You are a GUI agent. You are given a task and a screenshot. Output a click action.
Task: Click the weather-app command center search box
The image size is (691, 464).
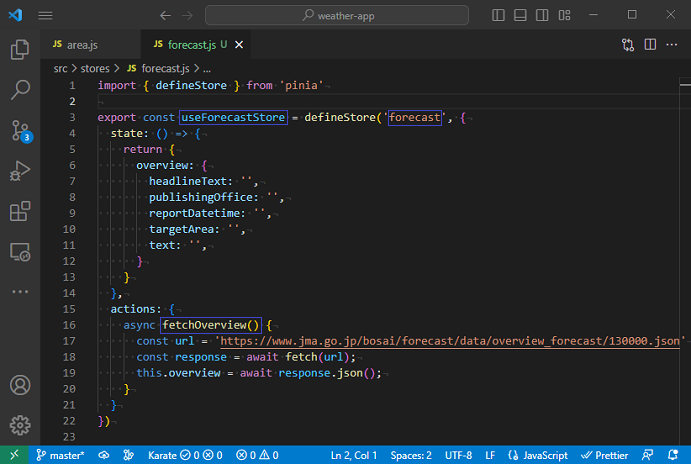point(337,15)
